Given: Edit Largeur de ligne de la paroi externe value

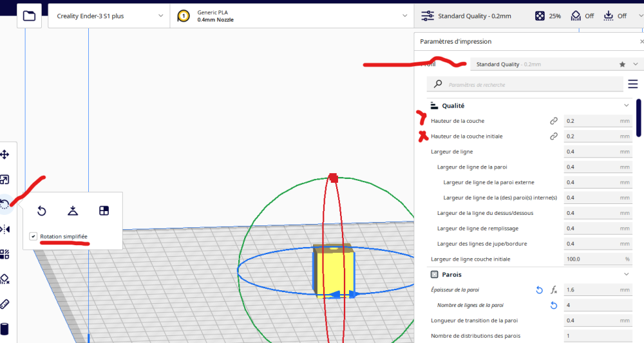Looking at the screenshot, I should tap(598, 182).
